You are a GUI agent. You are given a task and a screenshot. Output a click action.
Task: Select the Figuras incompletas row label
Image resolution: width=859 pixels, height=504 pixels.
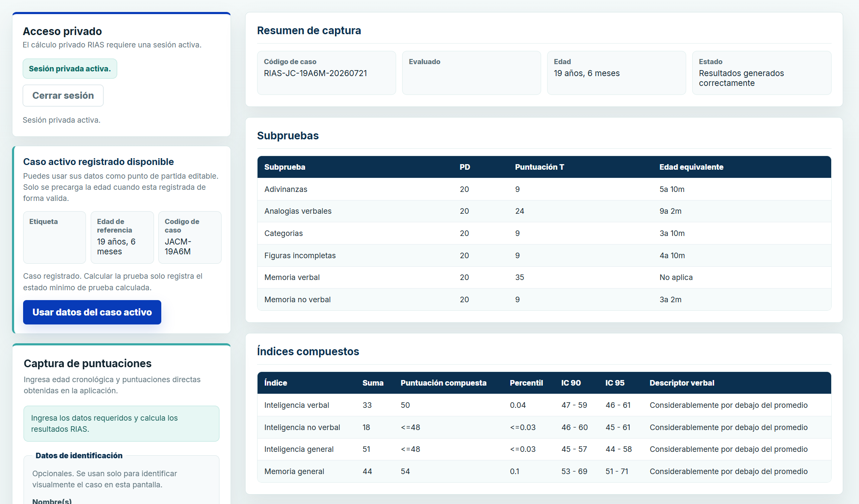pyautogui.click(x=300, y=256)
